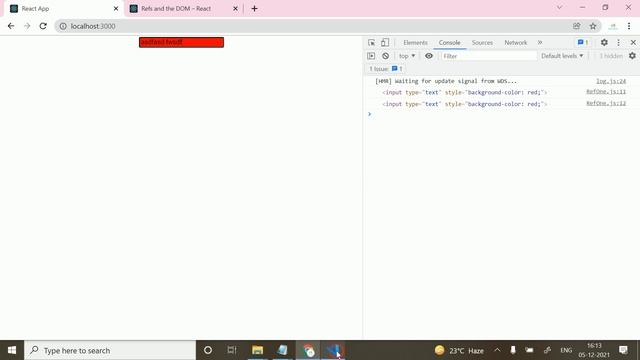640x360 pixels.
Task: Click the HMR waiting for update message
Action: (446, 81)
